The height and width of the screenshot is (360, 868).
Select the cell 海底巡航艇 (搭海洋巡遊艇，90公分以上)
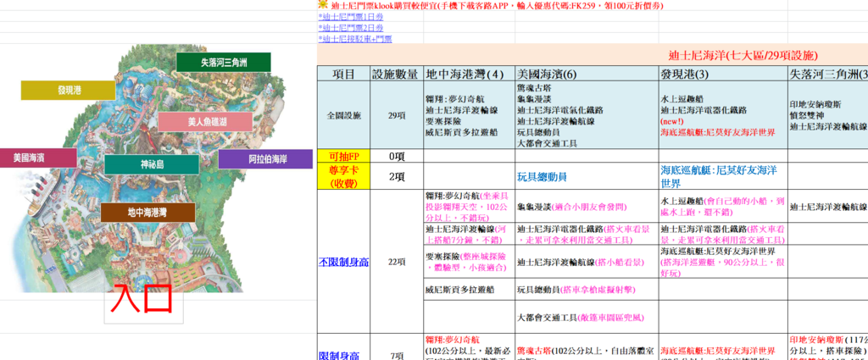pos(723,262)
